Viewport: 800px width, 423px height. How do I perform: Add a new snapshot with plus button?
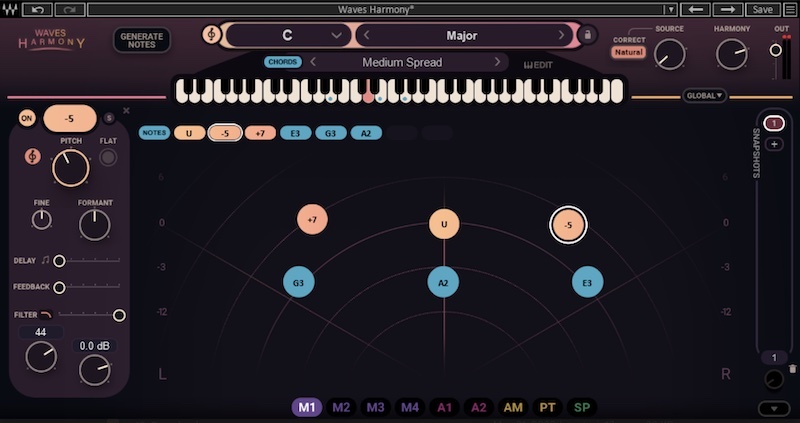773,144
